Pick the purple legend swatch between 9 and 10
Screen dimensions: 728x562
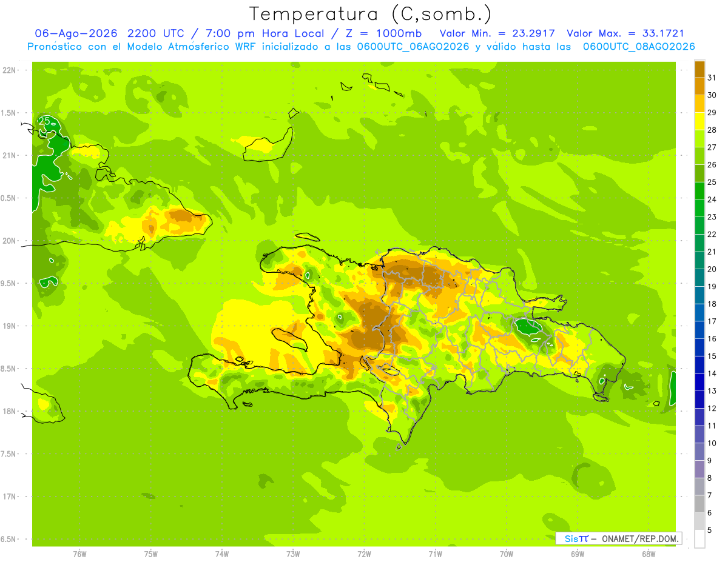(699, 452)
